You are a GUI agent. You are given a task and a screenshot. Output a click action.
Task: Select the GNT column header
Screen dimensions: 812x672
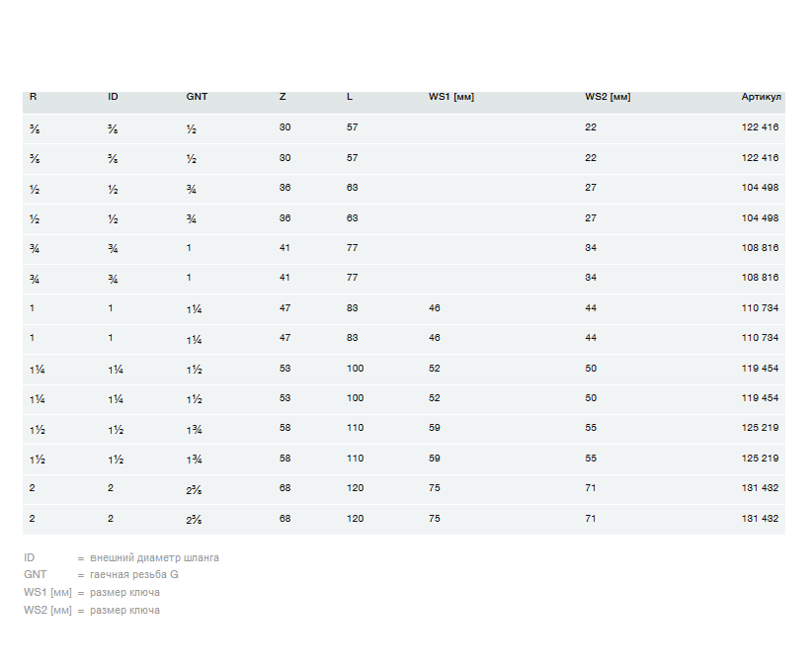197,97
